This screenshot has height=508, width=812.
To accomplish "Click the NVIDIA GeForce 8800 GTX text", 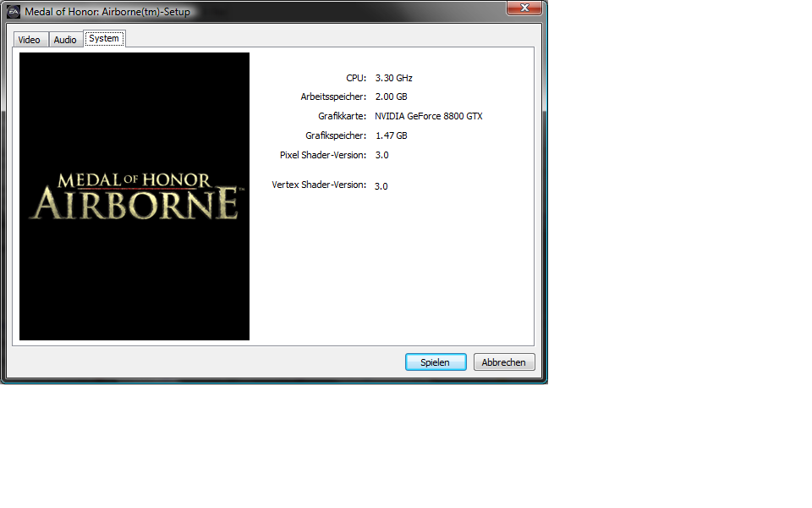I will coord(429,116).
